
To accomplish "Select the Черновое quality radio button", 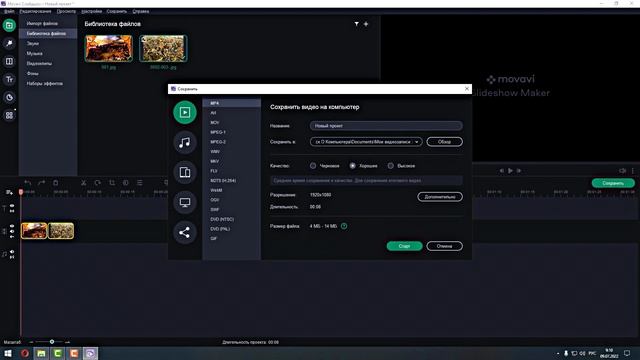I will point(313,166).
